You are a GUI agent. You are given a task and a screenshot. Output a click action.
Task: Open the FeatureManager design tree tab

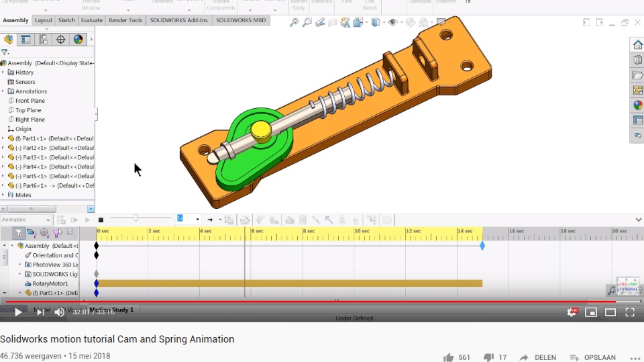(8, 39)
